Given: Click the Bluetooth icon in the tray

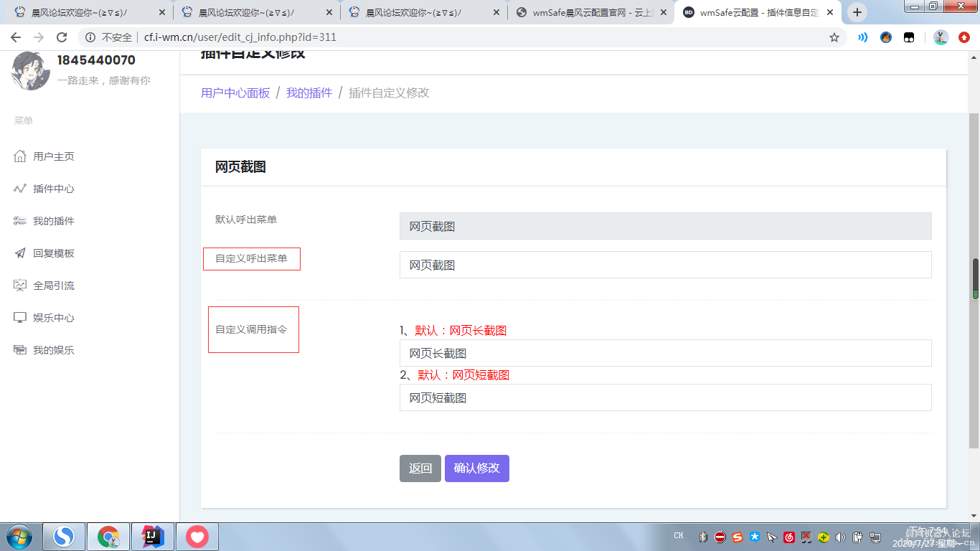Looking at the screenshot, I should (703, 536).
